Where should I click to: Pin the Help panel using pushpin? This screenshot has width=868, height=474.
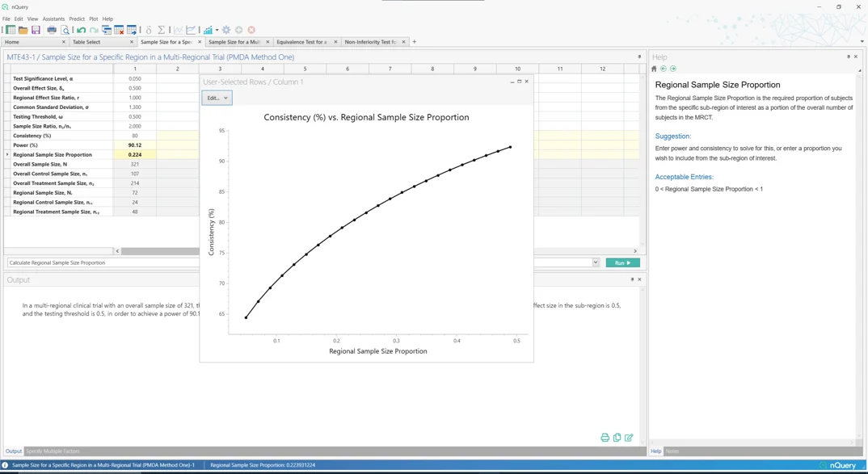848,57
